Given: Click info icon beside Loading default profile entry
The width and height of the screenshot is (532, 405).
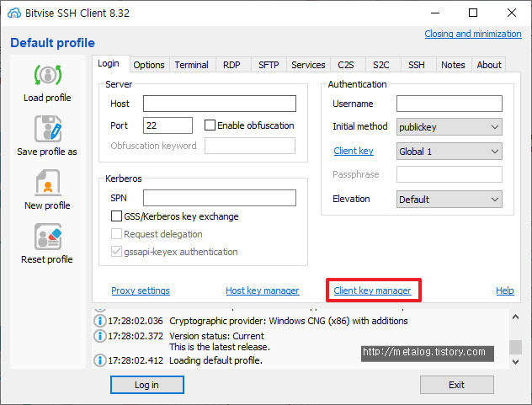Looking at the screenshot, I should click(x=99, y=360).
